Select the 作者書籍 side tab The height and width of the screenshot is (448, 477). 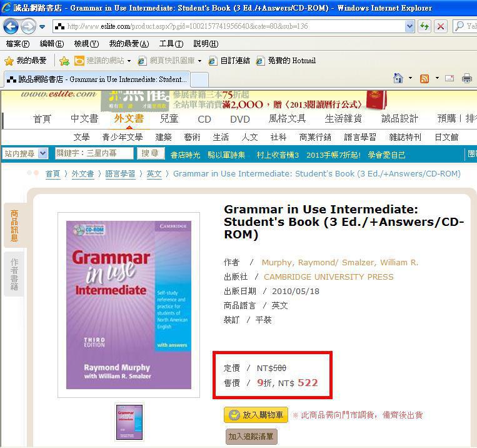[14, 274]
